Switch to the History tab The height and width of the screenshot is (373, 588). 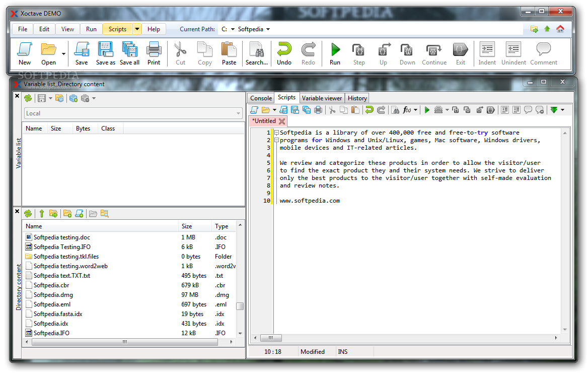[357, 98]
